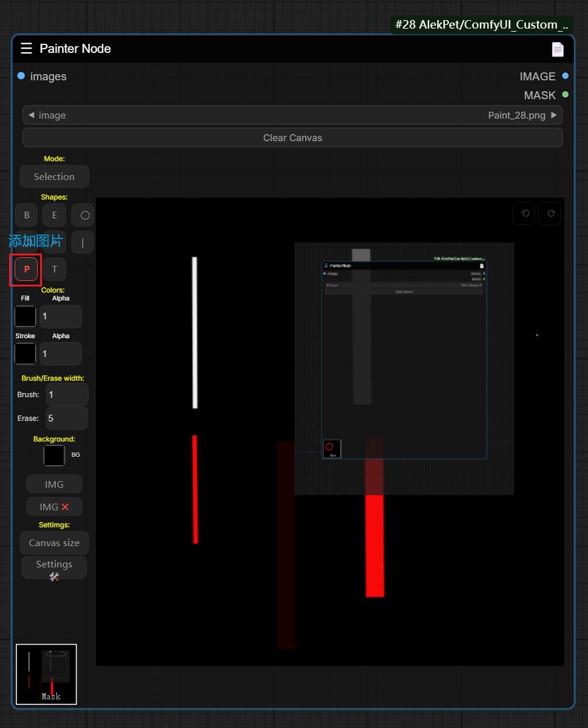Select the Brush (B) shape tool
Screen dimensions: 588x728
(26, 215)
